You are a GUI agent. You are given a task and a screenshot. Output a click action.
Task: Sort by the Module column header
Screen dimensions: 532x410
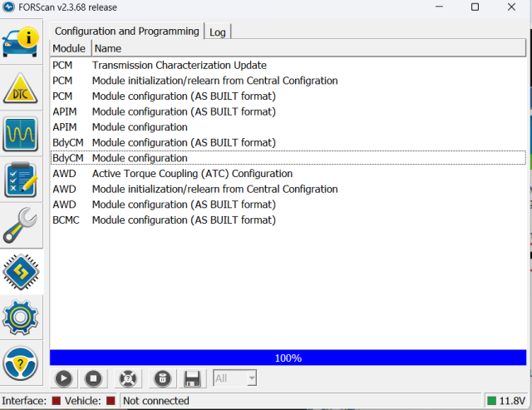[x=71, y=48]
